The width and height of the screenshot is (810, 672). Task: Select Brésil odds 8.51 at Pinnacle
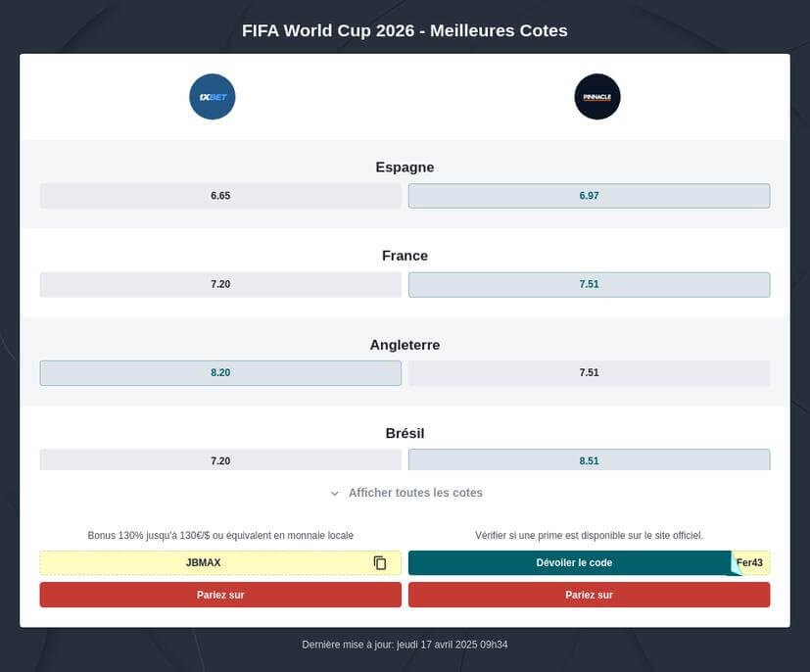pyautogui.click(x=589, y=459)
